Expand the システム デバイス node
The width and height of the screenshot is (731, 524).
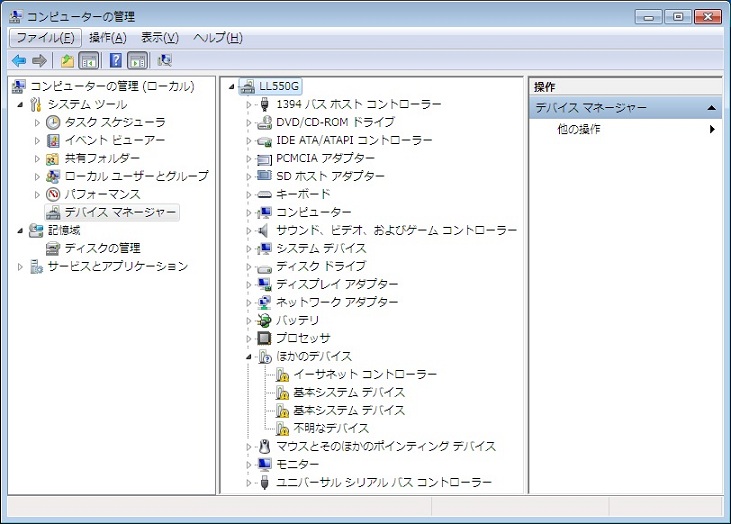[248, 249]
